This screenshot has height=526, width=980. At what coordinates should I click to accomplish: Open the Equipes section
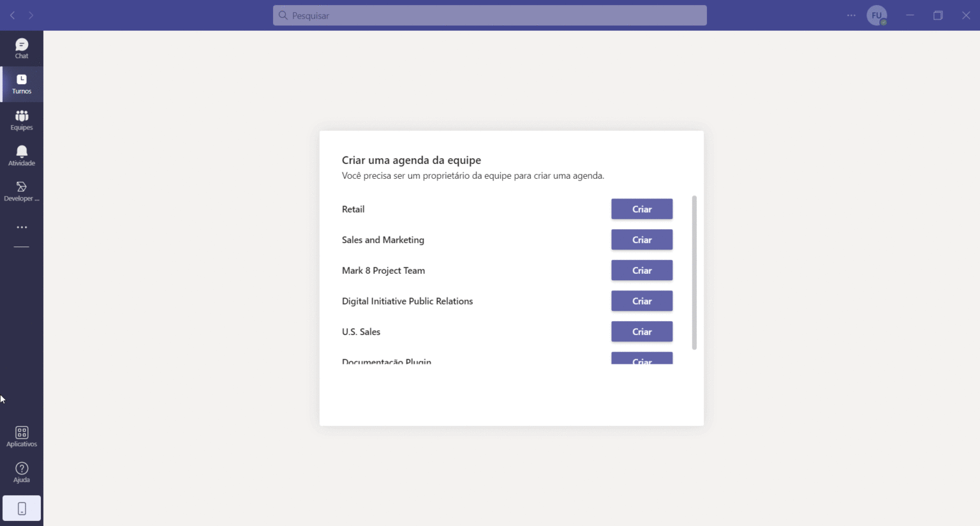(21, 119)
